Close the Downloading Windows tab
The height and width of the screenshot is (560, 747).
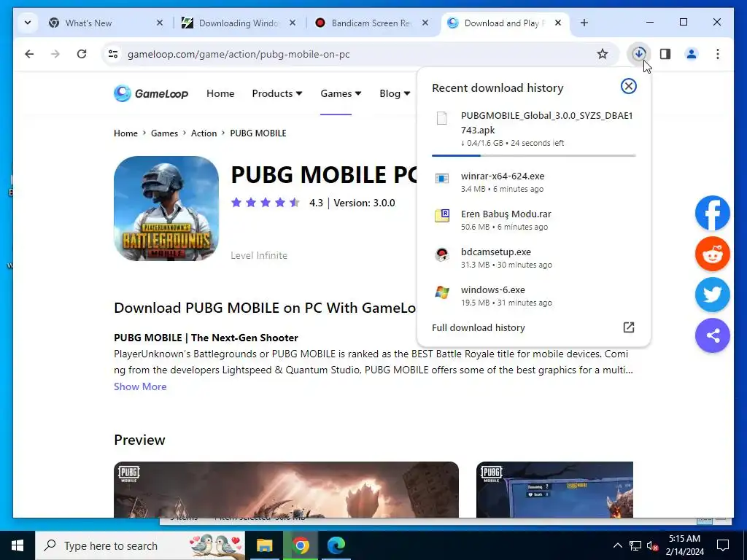[293, 23]
